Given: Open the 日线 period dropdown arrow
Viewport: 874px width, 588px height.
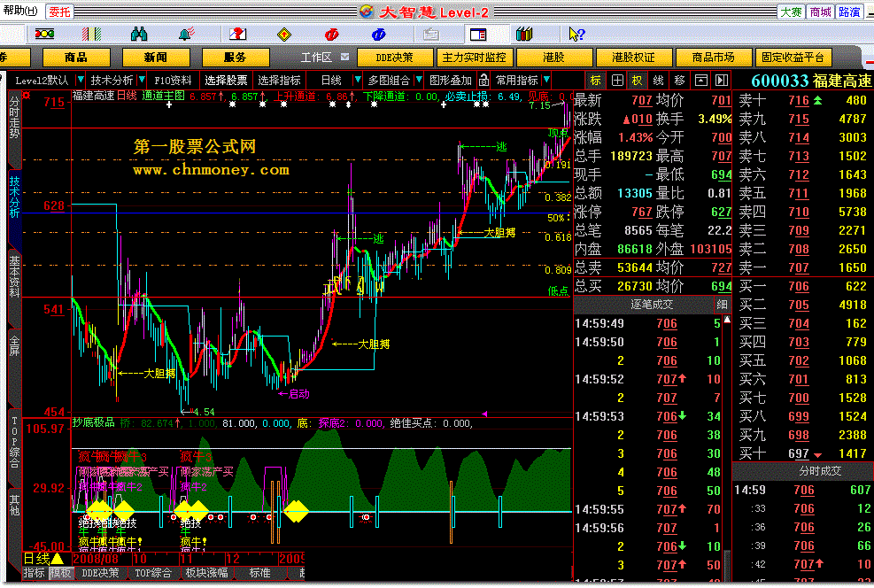Looking at the screenshot, I should pyautogui.click(x=358, y=81).
